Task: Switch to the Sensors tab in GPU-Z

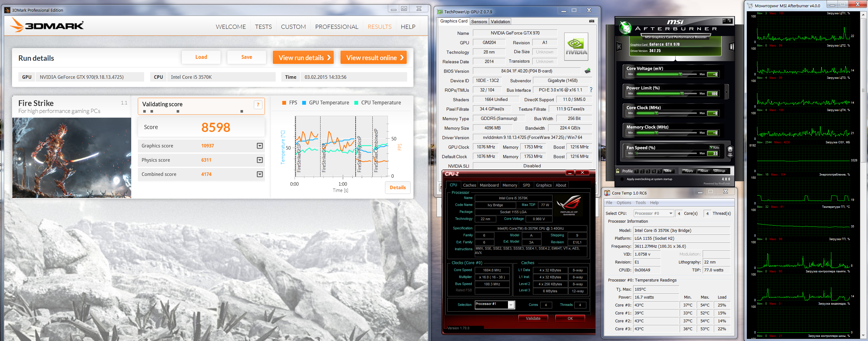Action: pyautogui.click(x=479, y=22)
